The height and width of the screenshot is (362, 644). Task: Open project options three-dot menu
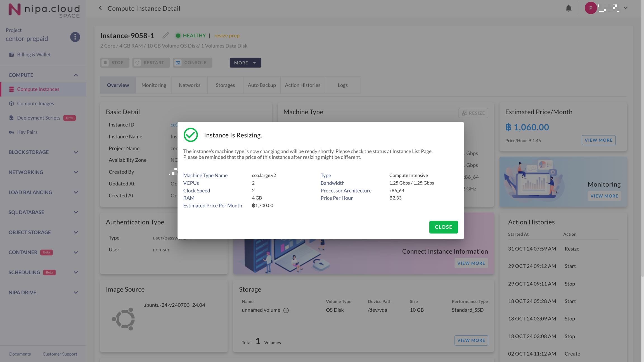coord(75,37)
